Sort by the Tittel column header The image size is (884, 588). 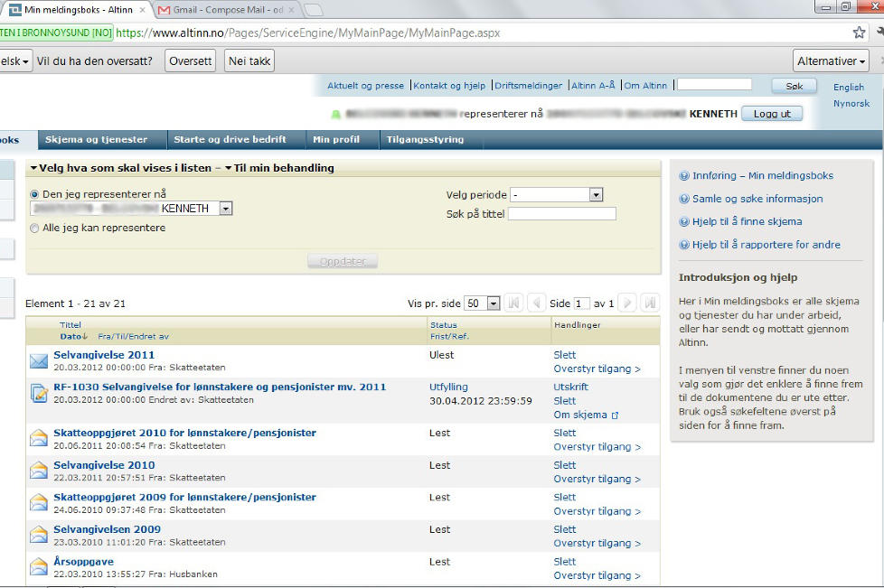[x=71, y=325]
